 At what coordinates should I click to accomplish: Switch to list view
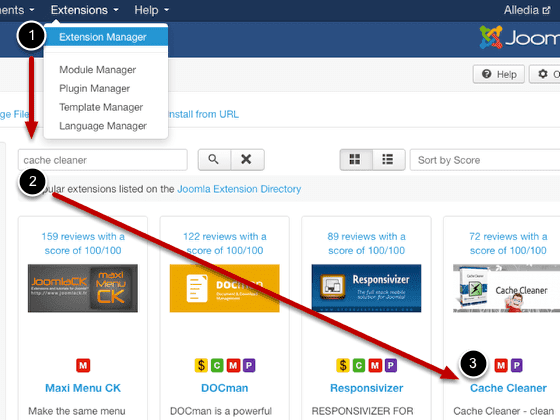tap(388, 160)
